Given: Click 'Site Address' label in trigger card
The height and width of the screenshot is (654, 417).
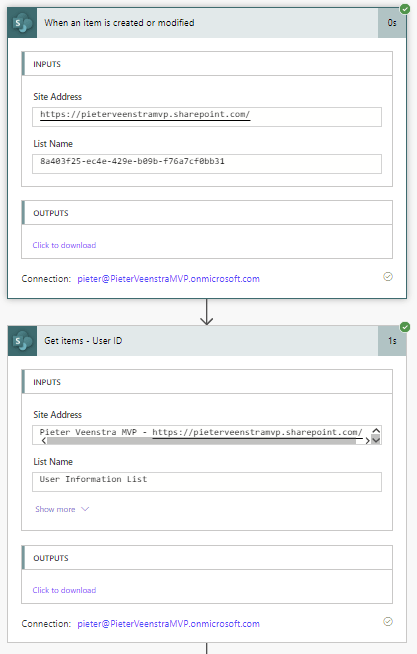Looking at the screenshot, I should (x=58, y=97).
